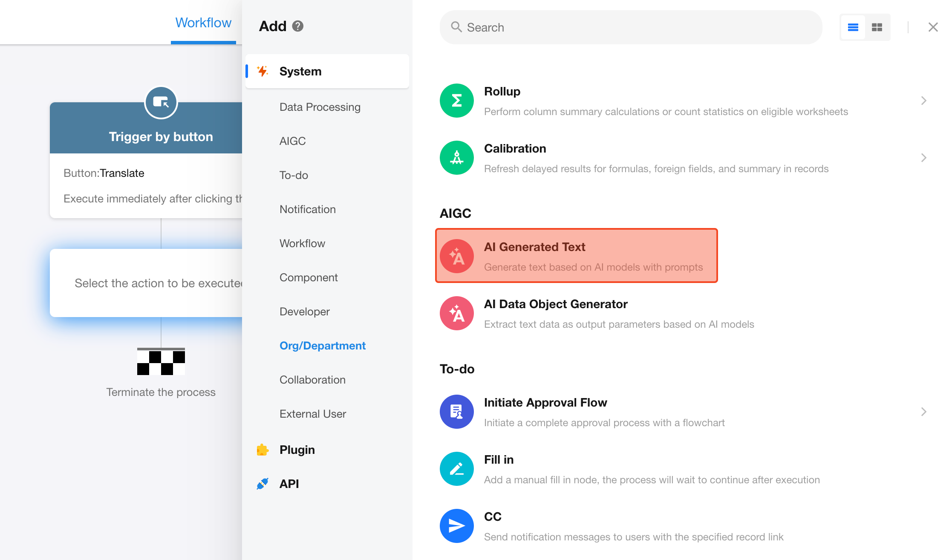Open the External User category
The height and width of the screenshot is (560, 952).
(x=313, y=414)
